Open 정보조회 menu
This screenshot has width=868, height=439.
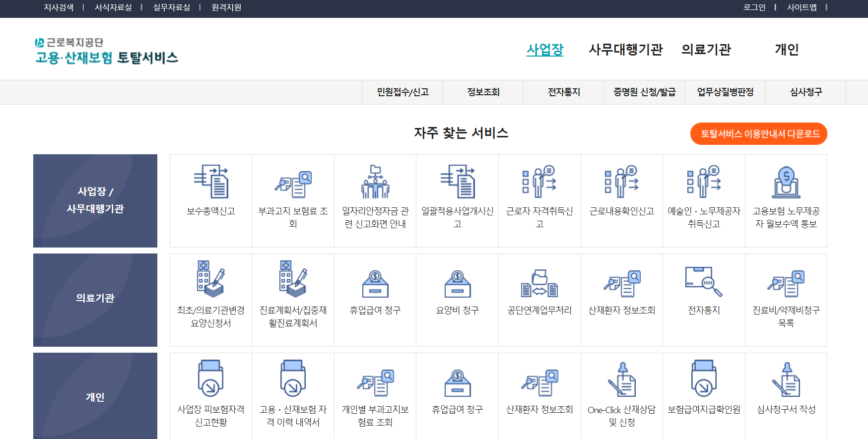click(x=483, y=92)
